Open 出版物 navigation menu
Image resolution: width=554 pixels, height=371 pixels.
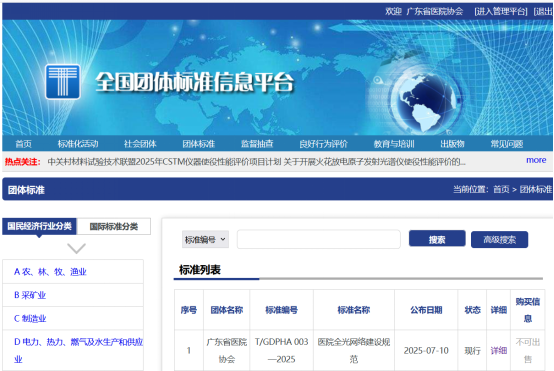(452, 144)
